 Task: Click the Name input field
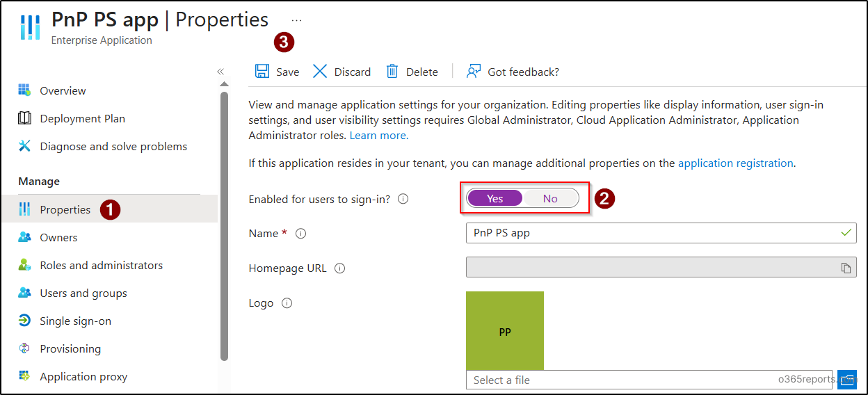click(x=661, y=233)
